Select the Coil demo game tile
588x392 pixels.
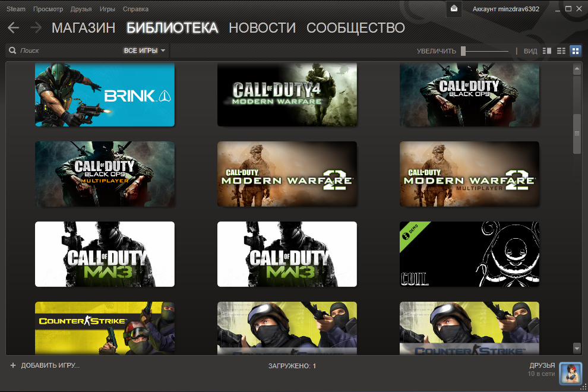pyautogui.click(x=469, y=254)
